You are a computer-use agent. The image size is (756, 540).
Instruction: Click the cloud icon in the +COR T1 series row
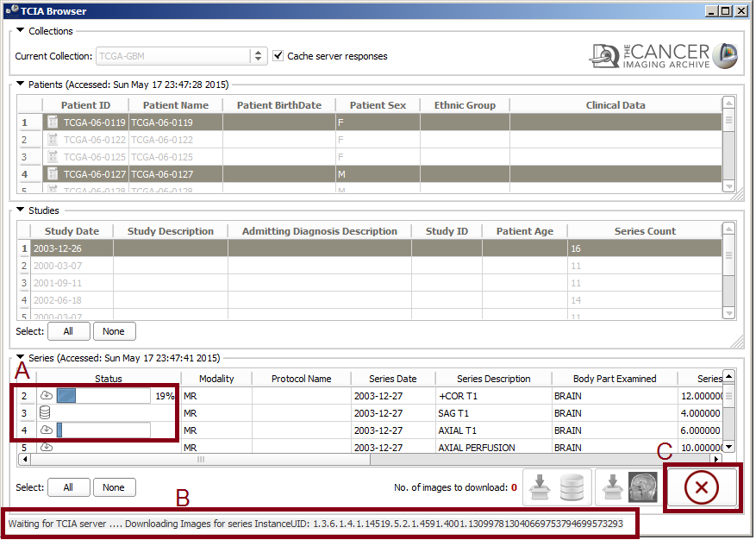pyautogui.click(x=47, y=396)
